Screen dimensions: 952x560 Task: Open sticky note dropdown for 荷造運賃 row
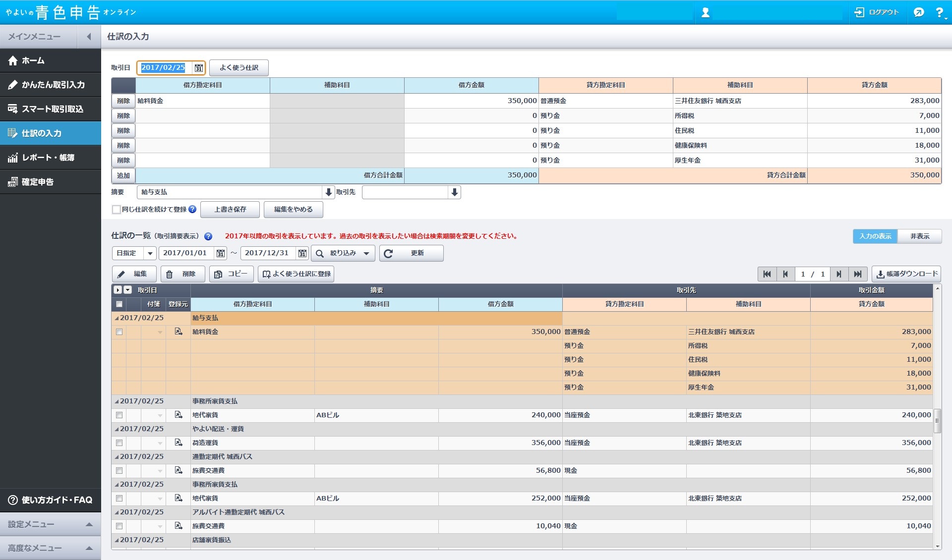coord(160,443)
